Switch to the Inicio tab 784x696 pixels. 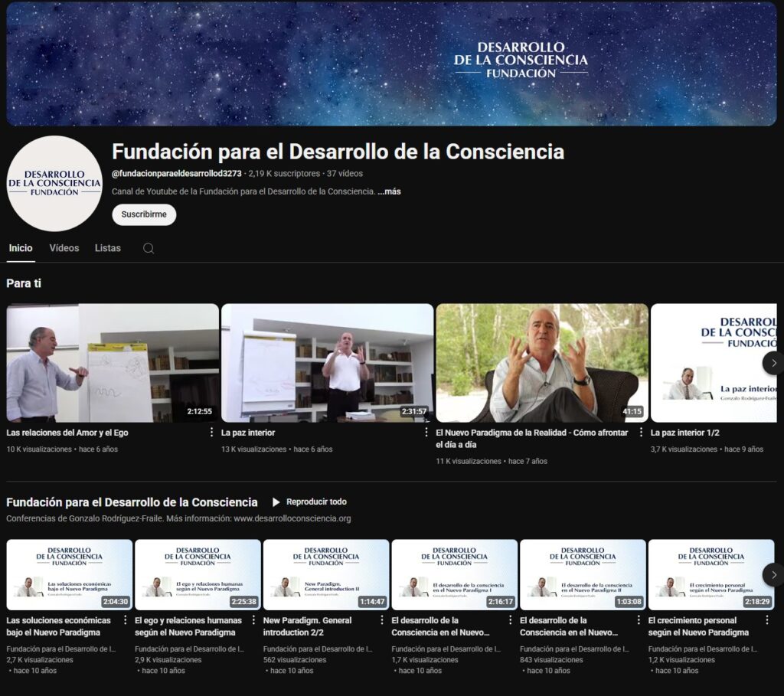point(21,248)
